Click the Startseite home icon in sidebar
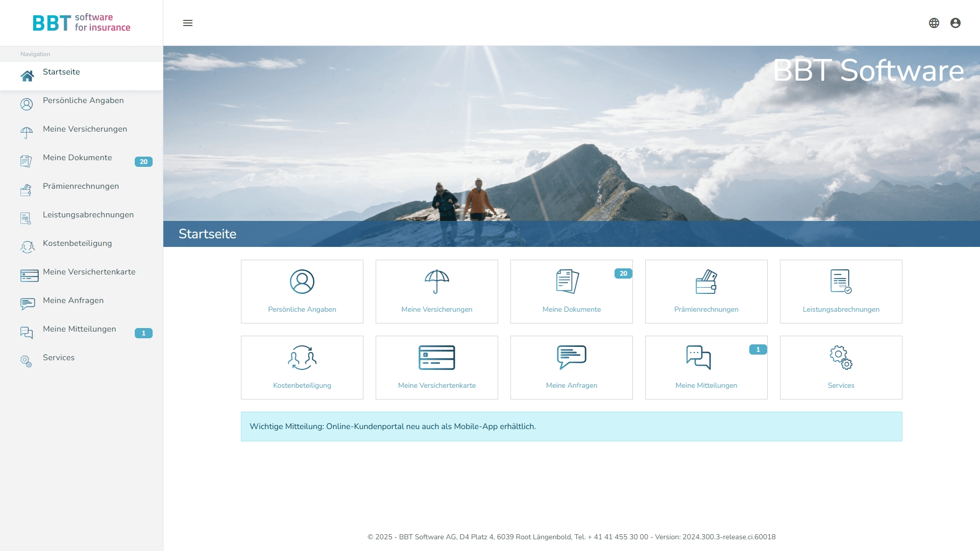The width and height of the screenshot is (980, 551). click(27, 76)
